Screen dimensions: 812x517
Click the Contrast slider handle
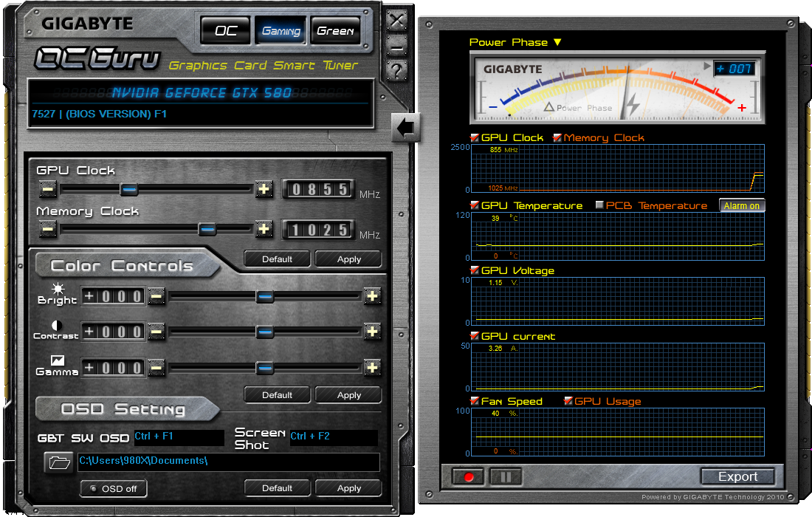point(264,332)
